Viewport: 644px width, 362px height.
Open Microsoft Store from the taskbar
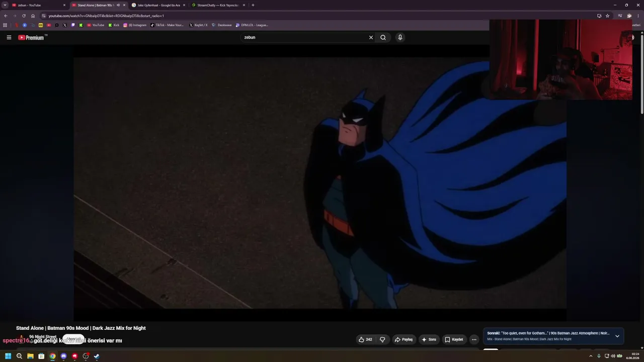(41, 356)
